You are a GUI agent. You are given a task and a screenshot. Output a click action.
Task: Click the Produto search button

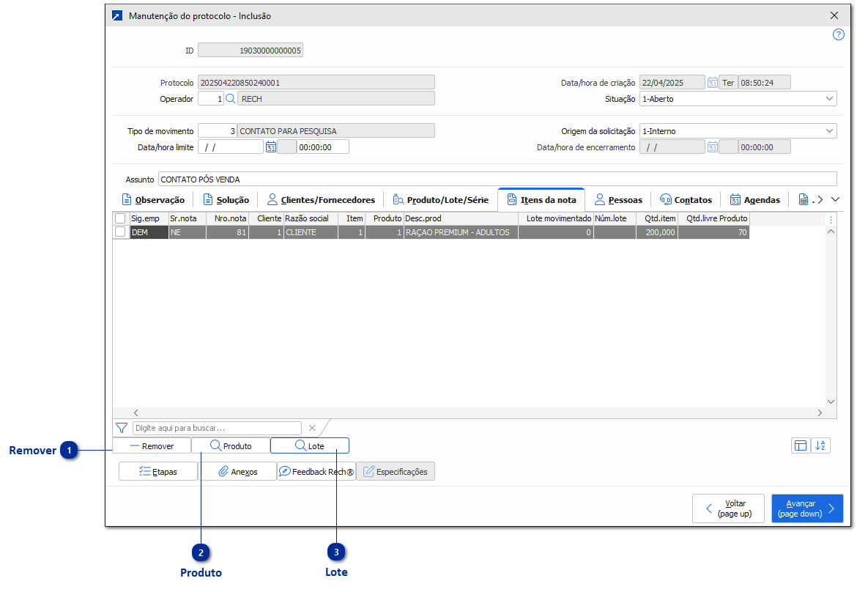coord(230,445)
